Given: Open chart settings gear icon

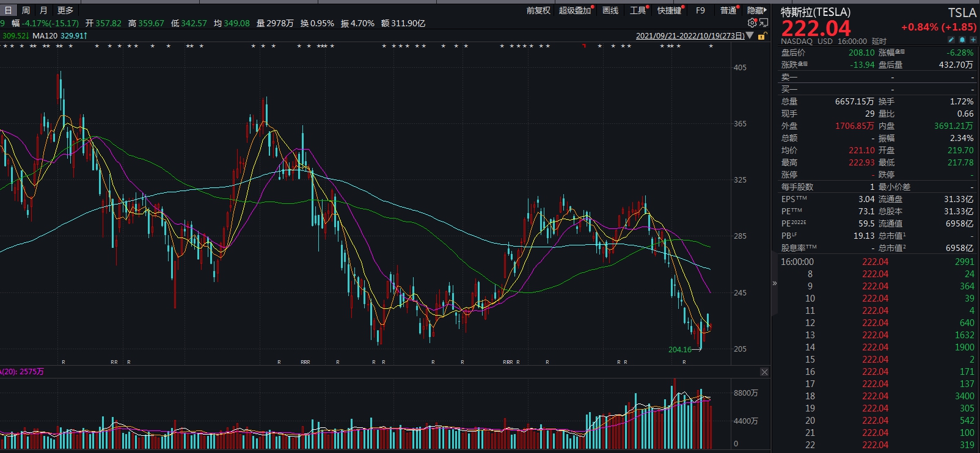Looking at the screenshot, I should [752, 23].
